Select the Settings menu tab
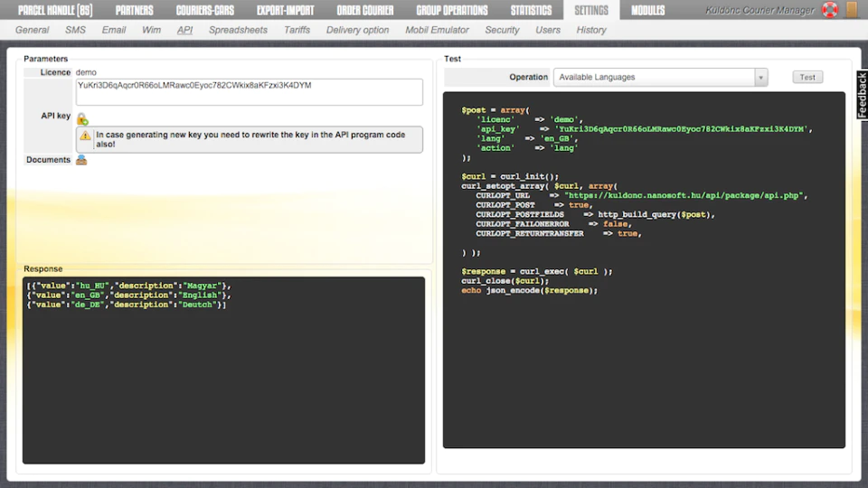868x488 pixels. point(591,10)
